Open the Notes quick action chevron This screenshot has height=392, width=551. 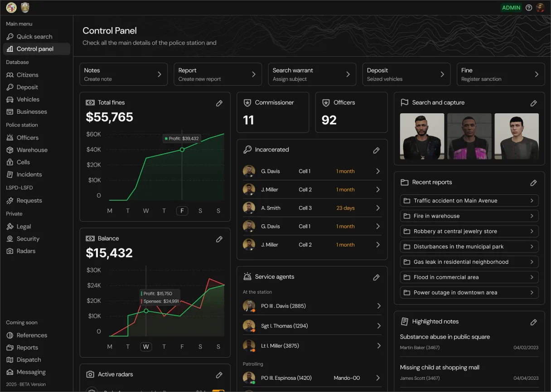click(159, 74)
